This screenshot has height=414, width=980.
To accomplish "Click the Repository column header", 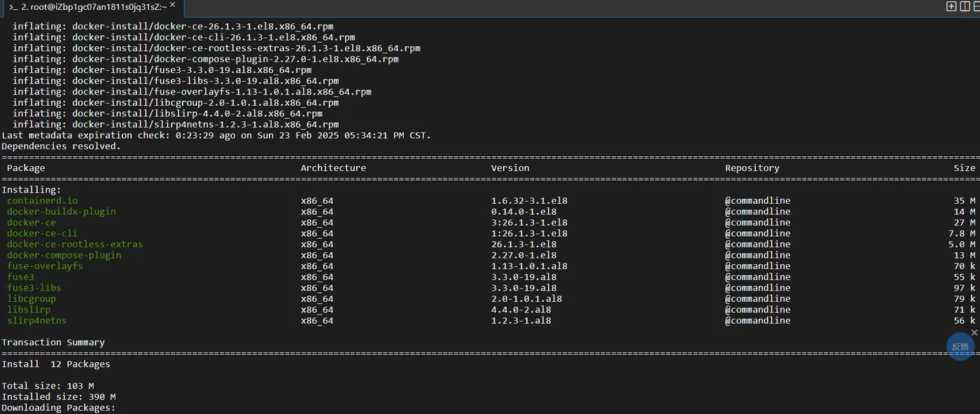I will pos(752,168).
